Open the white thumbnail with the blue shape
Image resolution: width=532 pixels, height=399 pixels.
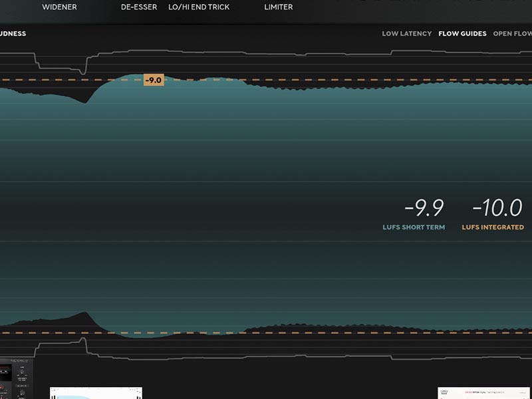96,393
